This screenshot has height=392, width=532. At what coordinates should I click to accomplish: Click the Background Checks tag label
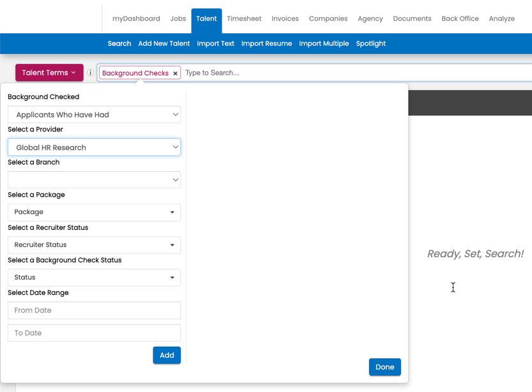pyautogui.click(x=135, y=73)
